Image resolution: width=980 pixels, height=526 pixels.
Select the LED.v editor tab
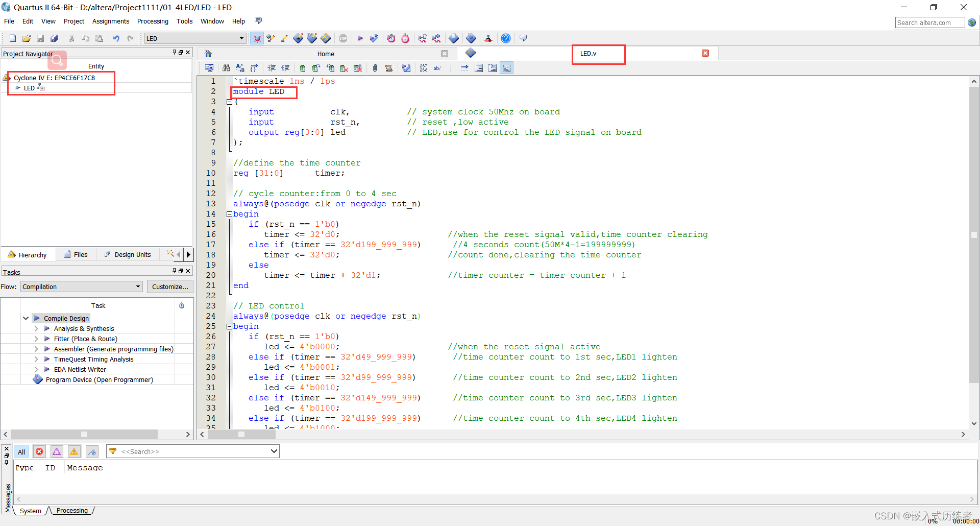(x=588, y=54)
